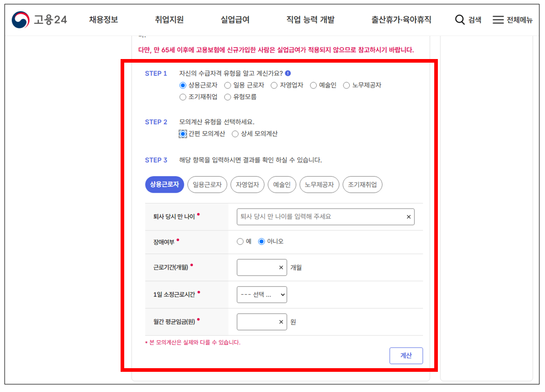Screen dimensions: 545x392
Task: Clear the 근로기간(개월) field with X icon
Action: [x=280, y=267]
